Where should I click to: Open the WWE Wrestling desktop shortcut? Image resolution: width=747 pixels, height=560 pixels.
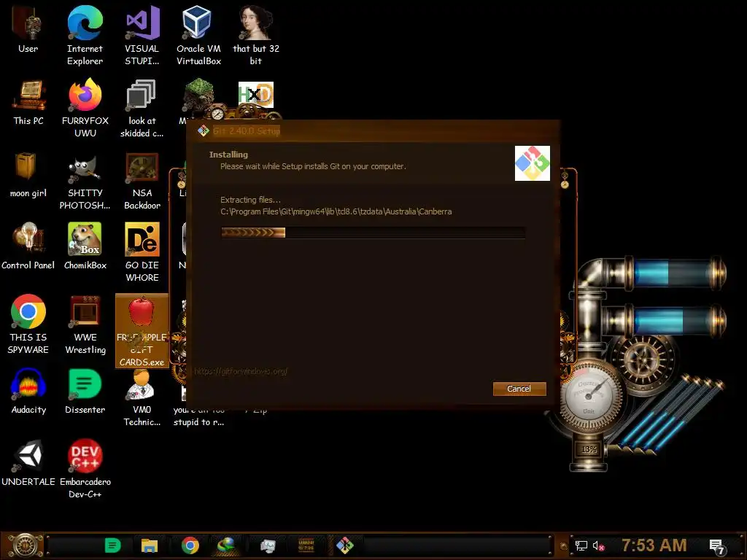(x=85, y=324)
